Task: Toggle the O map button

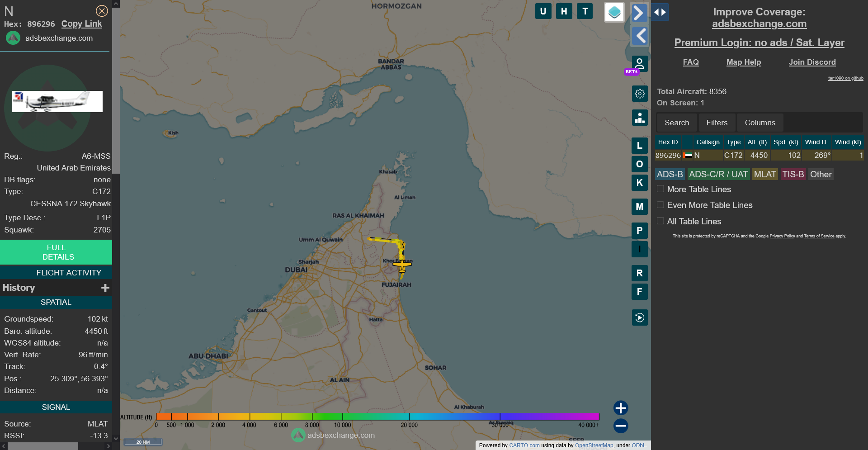Action: (639, 164)
